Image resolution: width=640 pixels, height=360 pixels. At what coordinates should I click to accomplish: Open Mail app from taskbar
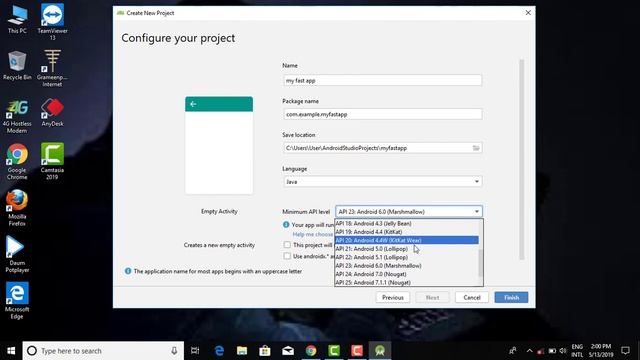(288, 351)
